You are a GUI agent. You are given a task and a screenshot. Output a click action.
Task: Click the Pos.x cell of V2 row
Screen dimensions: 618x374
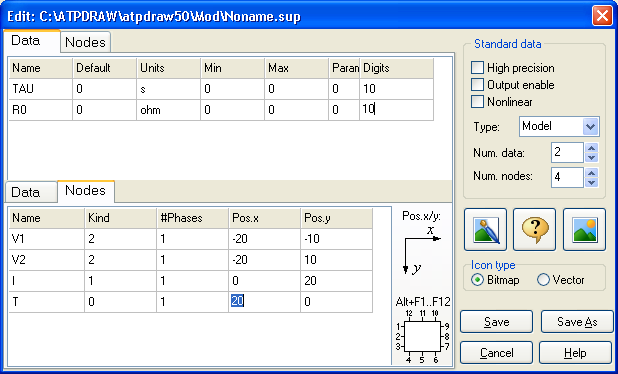tap(264, 259)
